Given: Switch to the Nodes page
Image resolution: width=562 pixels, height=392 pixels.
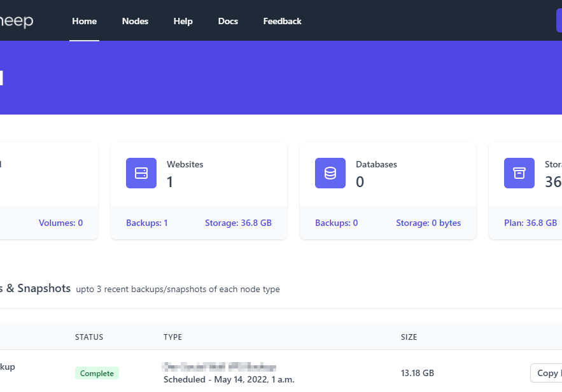Looking at the screenshot, I should 135,20.
